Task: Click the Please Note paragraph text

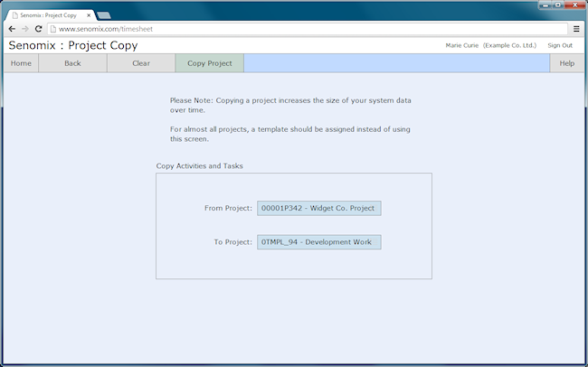Action: pos(290,106)
